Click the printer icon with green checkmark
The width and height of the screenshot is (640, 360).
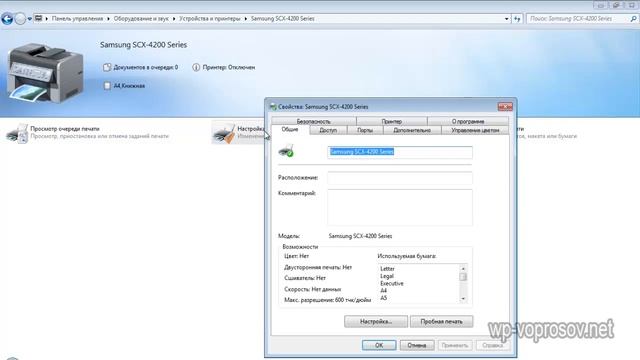pos(286,151)
